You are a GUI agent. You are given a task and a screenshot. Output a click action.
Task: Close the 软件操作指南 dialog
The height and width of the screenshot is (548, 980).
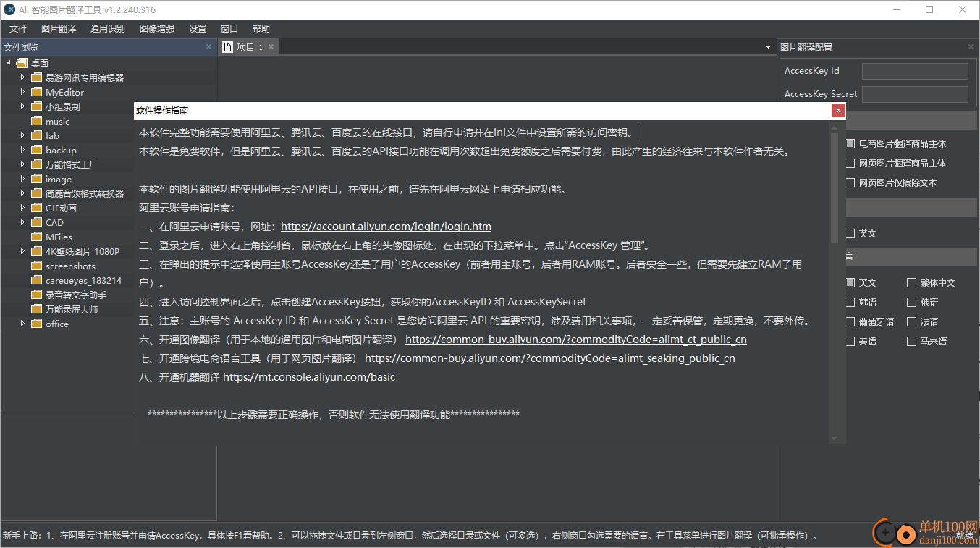click(x=838, y=111)
